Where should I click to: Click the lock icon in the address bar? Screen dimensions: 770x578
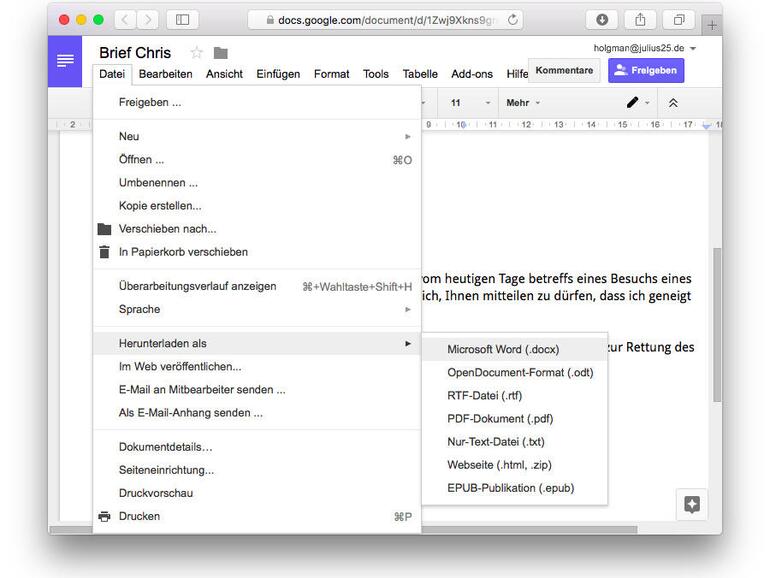click(270, 20)
